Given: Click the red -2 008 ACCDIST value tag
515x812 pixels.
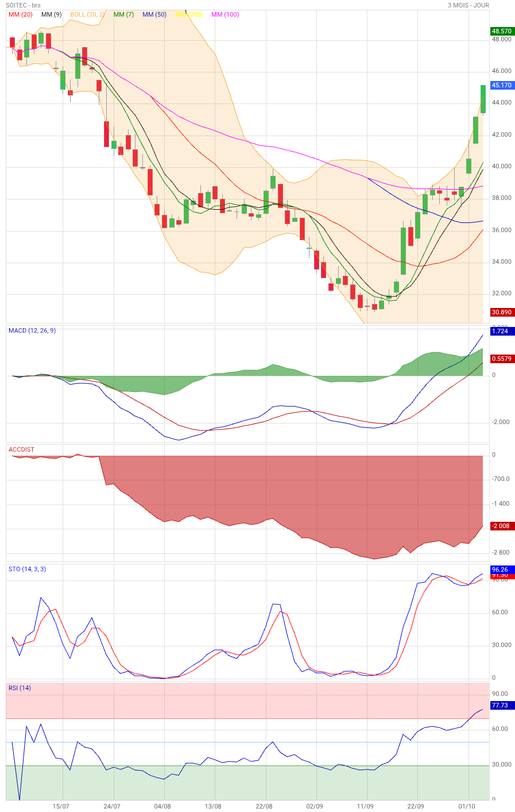Looking at the screenshot, I should pos(502,526).
